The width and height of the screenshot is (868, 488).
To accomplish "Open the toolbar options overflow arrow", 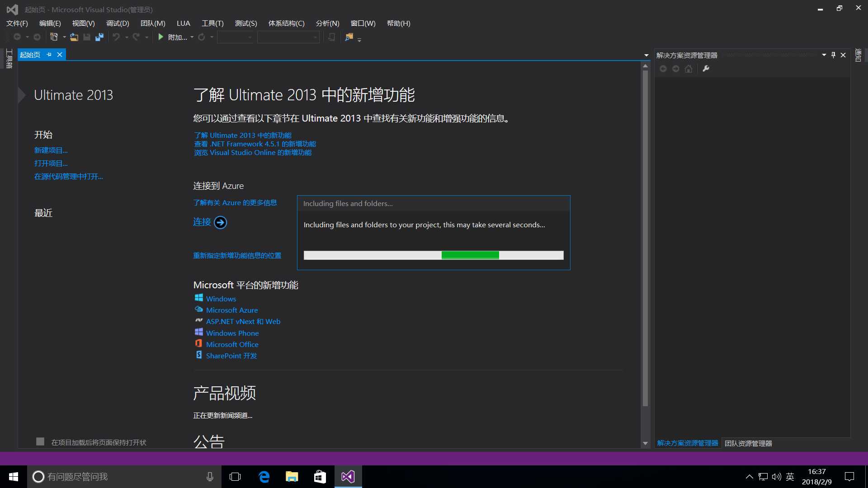I will (359, 40).
